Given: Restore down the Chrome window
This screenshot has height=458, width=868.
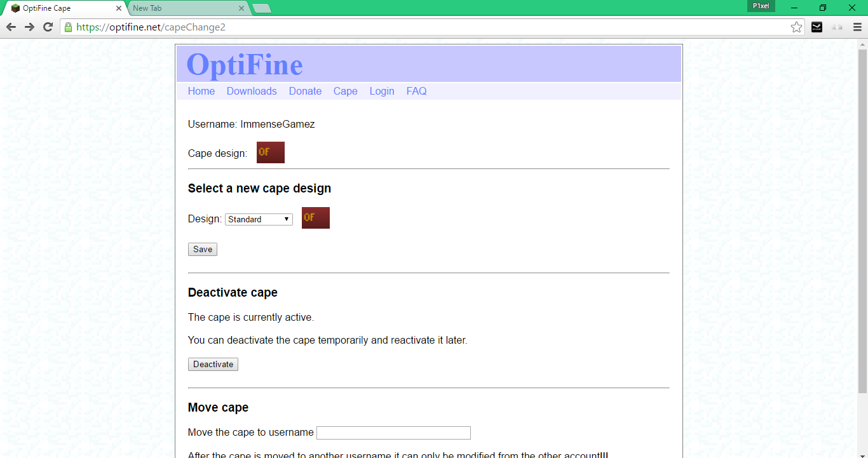Looking at the screenshot, I should 823,8.
